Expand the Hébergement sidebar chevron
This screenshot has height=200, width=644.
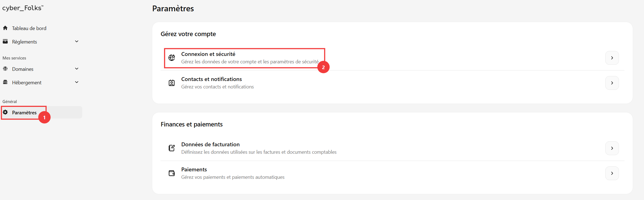point(77,82)
